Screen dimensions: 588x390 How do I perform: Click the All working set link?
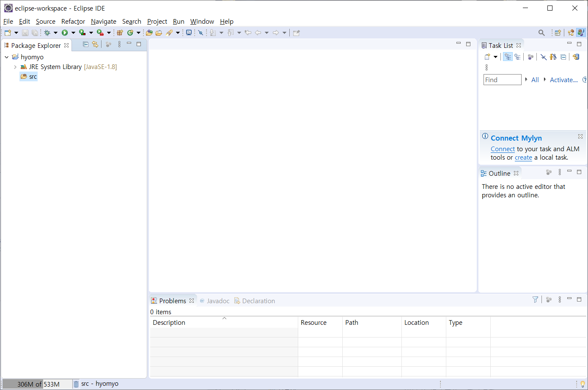(535, 80)
